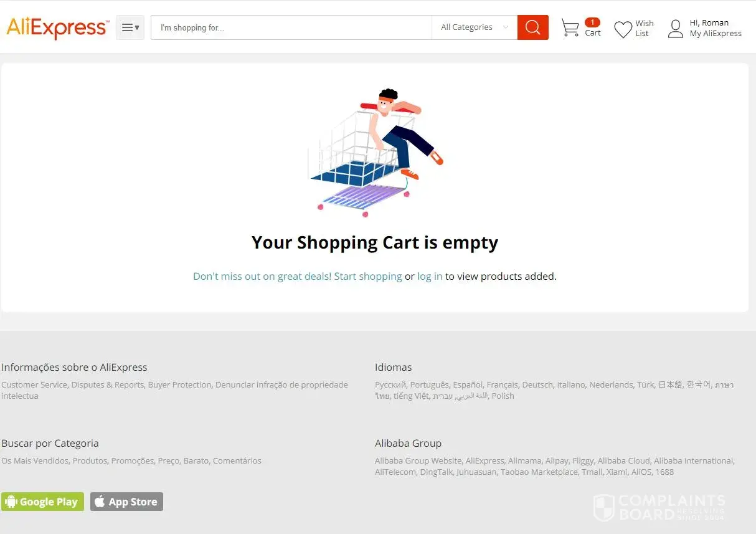
Task: Open the user account profile icon
Action: 675,29
